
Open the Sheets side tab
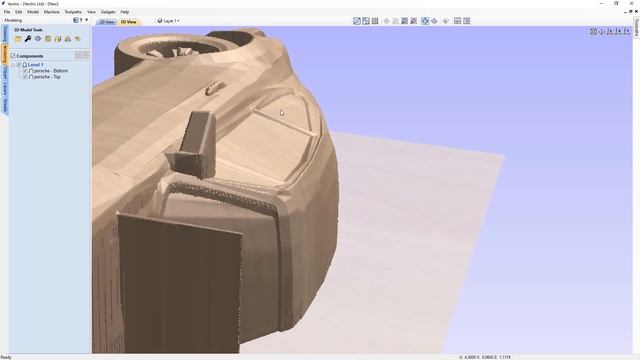[x=5, y=105]
